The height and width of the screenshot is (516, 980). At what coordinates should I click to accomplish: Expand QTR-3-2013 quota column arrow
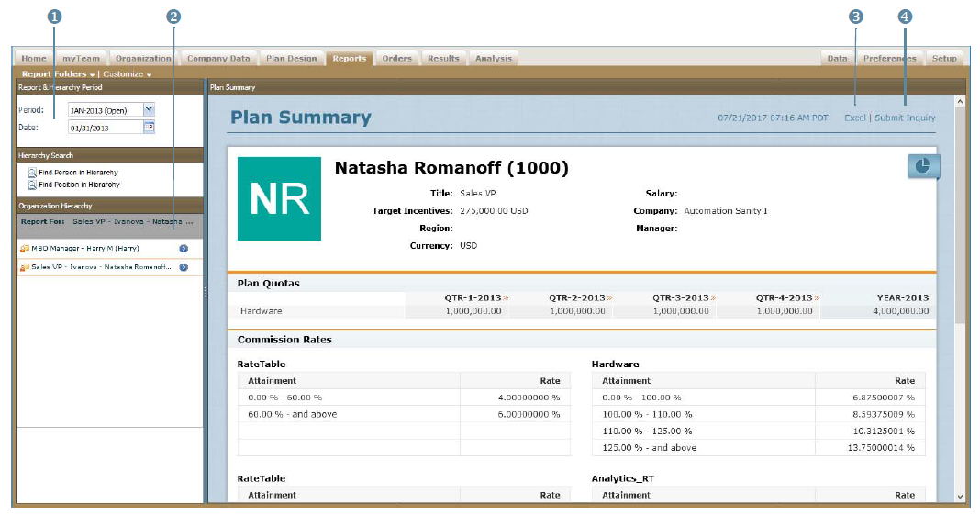coord(713,298)
